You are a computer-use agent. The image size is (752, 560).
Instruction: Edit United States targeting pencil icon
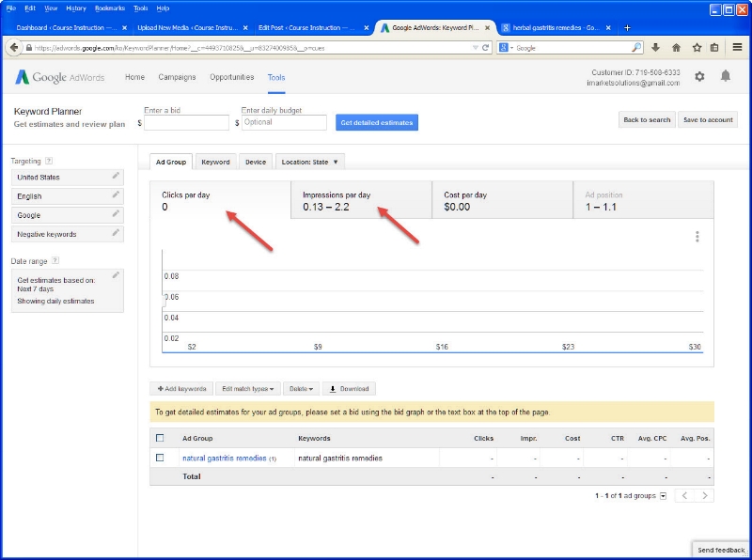point(116,176)
